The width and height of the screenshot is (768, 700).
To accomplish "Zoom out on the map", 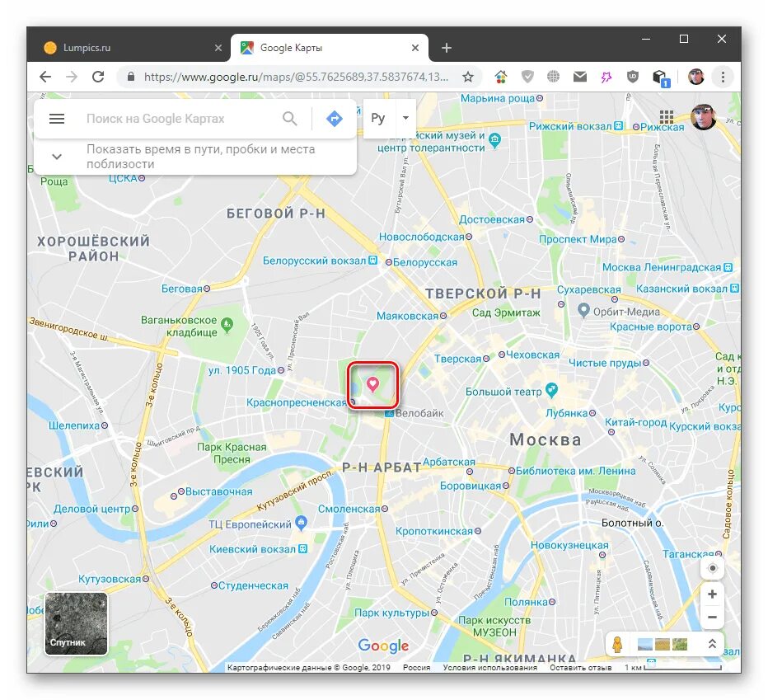I will (x=713, y=618).
